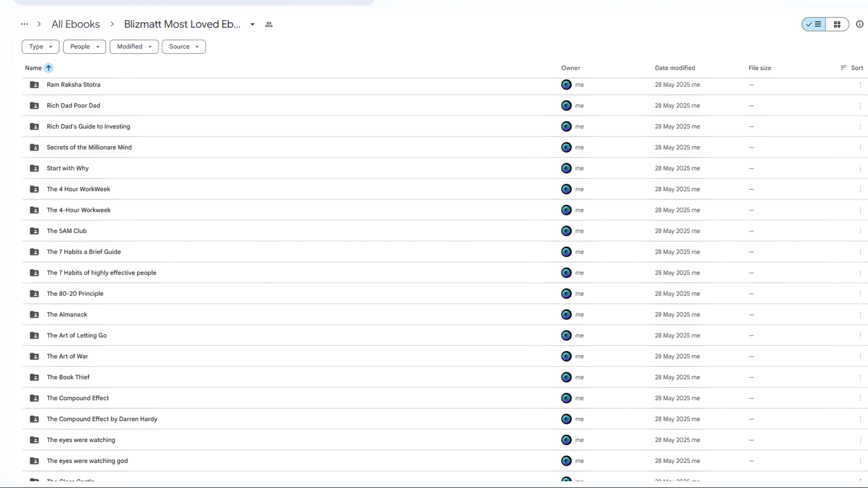Screen dimensions: 868x488
Task: Select the The 4 Hour WorkWeek folder icon
Action: click(34, 189)
